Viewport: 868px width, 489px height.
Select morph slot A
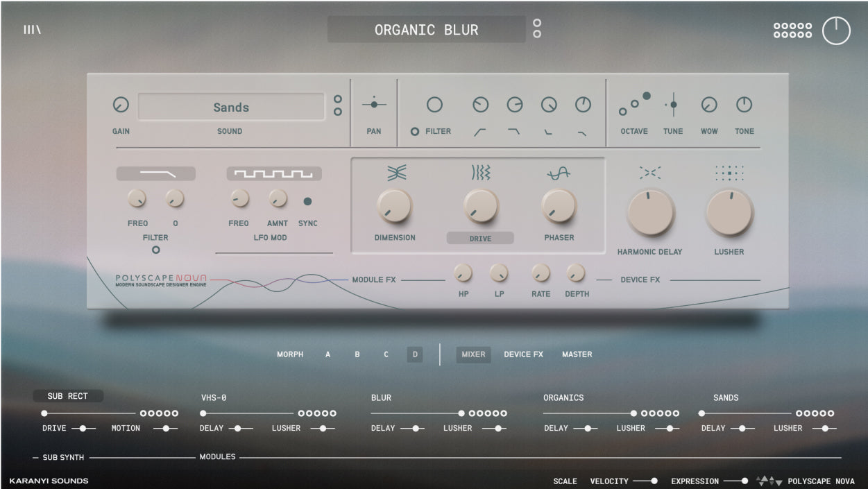pyautogui.click(x=328, y=354)
